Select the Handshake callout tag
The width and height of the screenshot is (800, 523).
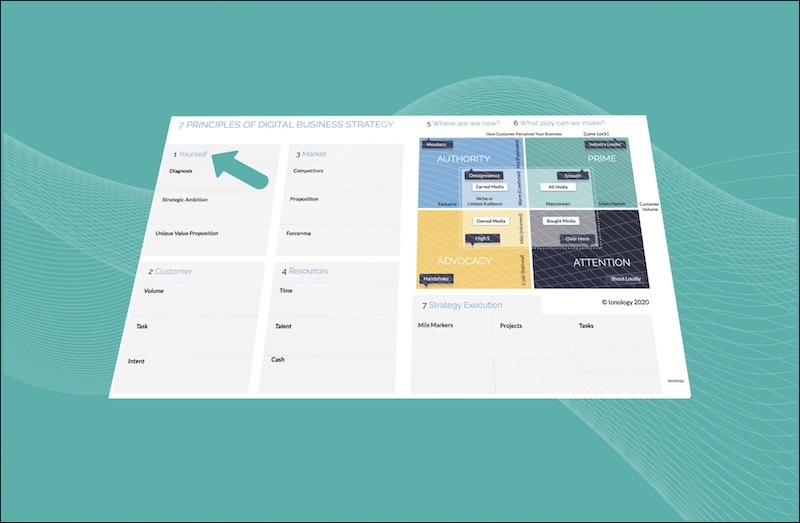(435, 278)
